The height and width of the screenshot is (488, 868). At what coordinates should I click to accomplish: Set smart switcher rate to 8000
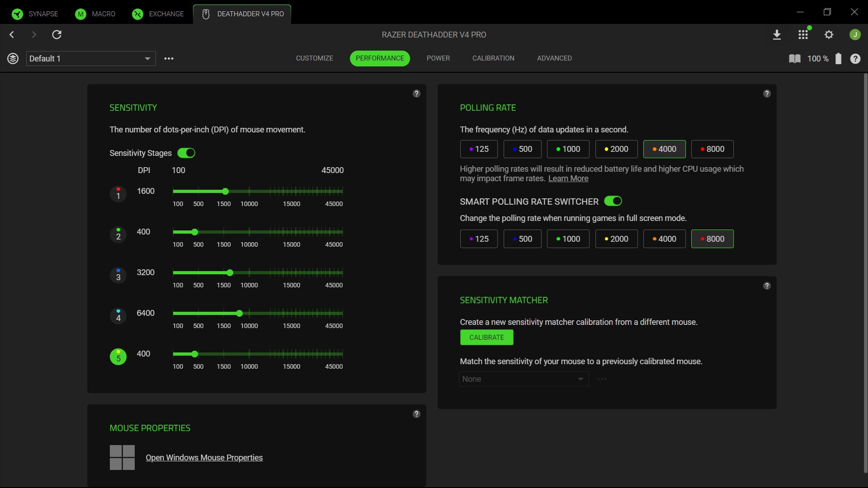(x=712, y=239)
